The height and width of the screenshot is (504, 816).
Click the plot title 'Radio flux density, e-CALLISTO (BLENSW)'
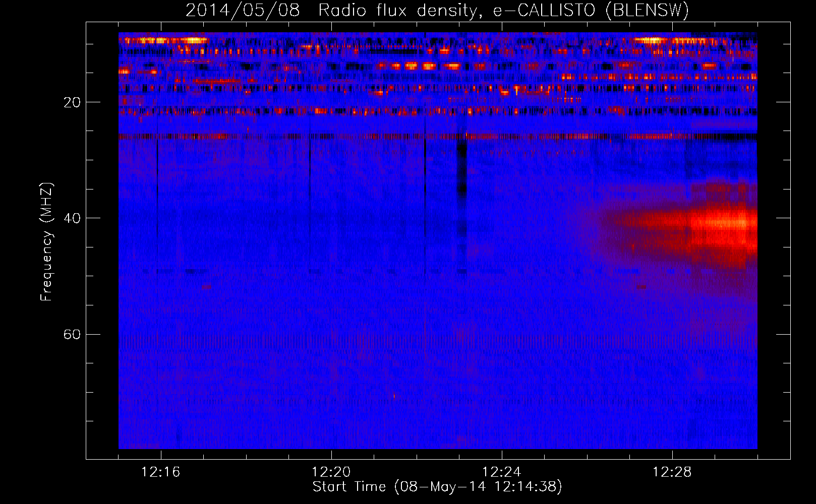pyautogui.click(x=503, y=10)
